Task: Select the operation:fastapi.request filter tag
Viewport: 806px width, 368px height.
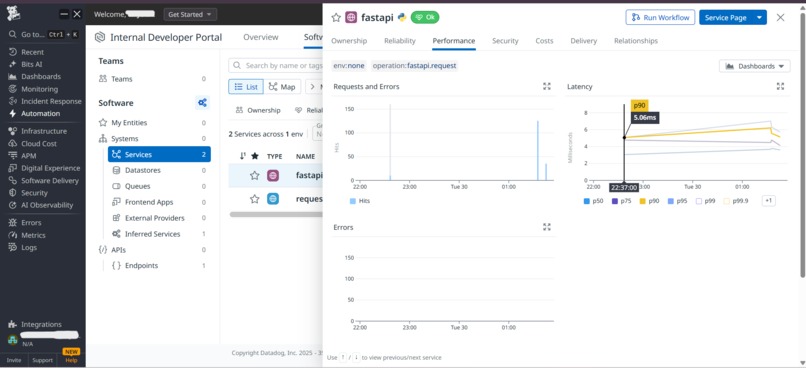Action: (x=414, y=66)
